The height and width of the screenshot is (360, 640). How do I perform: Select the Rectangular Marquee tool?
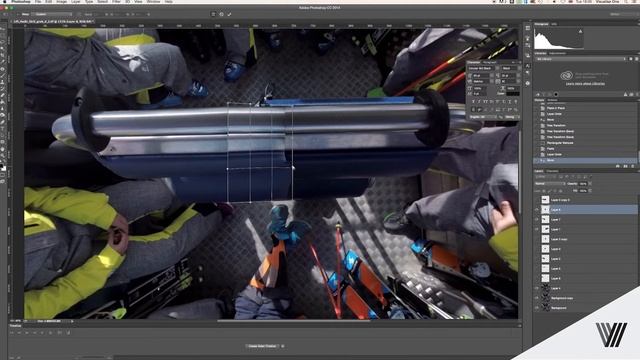coord(3,36)
